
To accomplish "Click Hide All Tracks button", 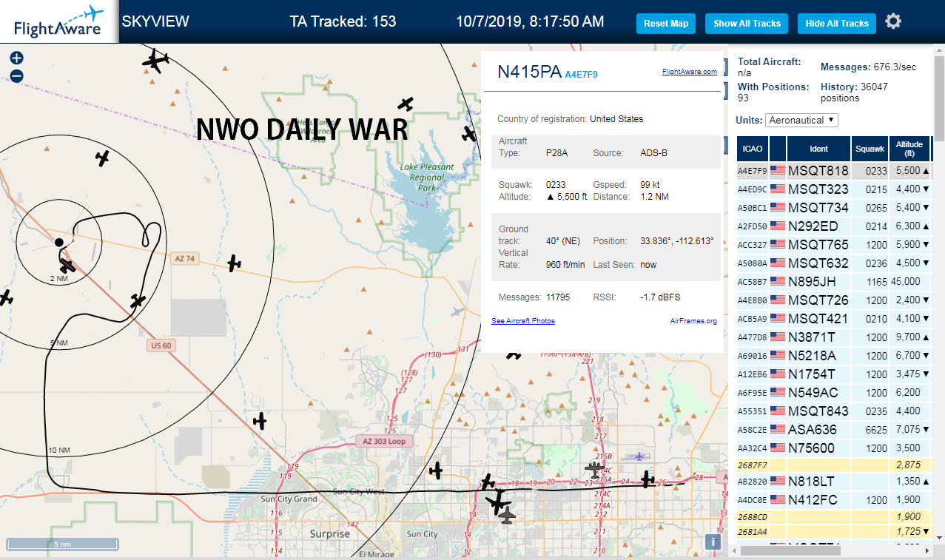I will coord(837,23).
